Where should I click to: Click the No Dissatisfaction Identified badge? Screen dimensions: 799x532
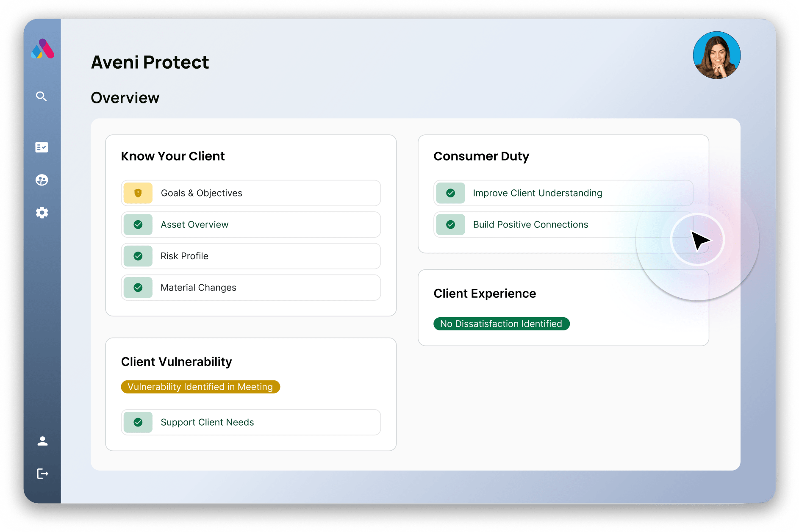pyautogui.click(x=501, y=324)
